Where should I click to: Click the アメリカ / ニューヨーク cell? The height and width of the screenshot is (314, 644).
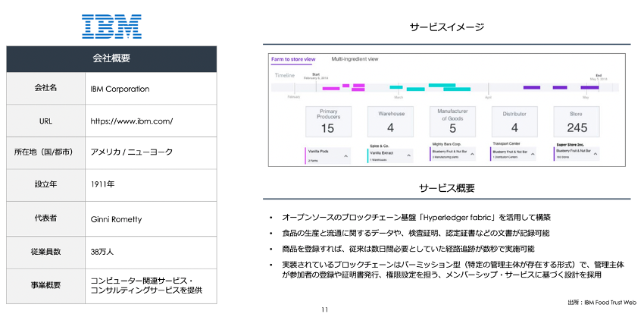(151, 152)
